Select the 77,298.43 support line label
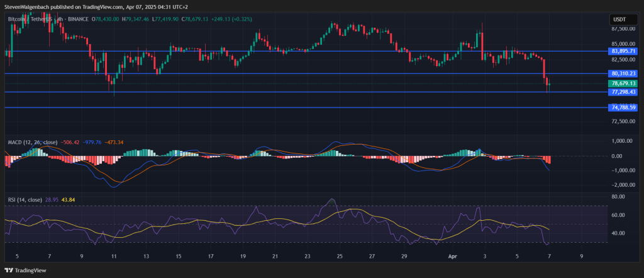Image resolution: width=644 pixels, height=278 pixels. [x=623, y=92]
